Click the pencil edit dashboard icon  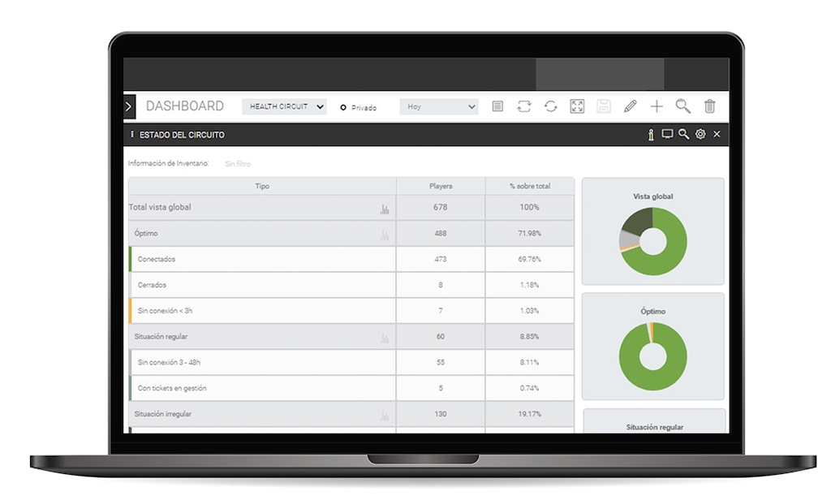pyautogui.click(x=631, y=106)
